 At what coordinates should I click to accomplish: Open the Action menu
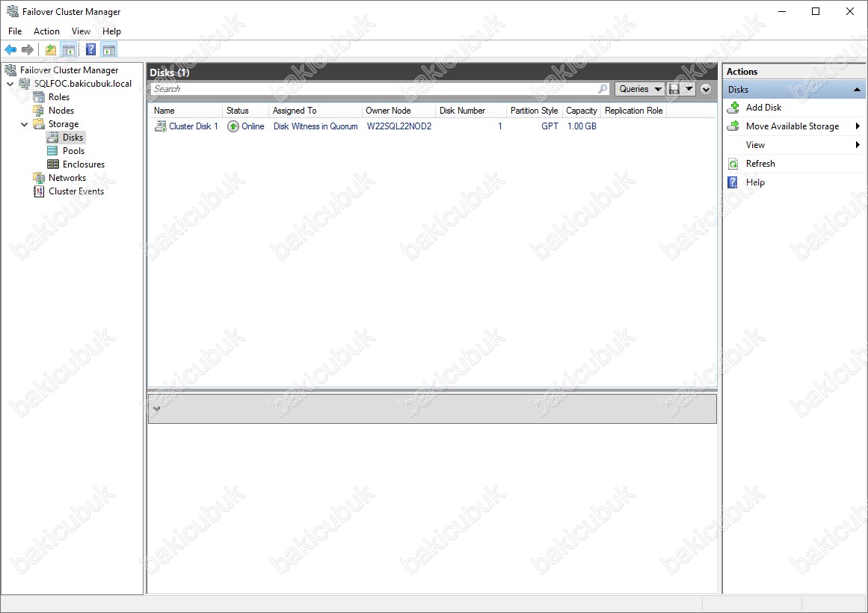46,31
